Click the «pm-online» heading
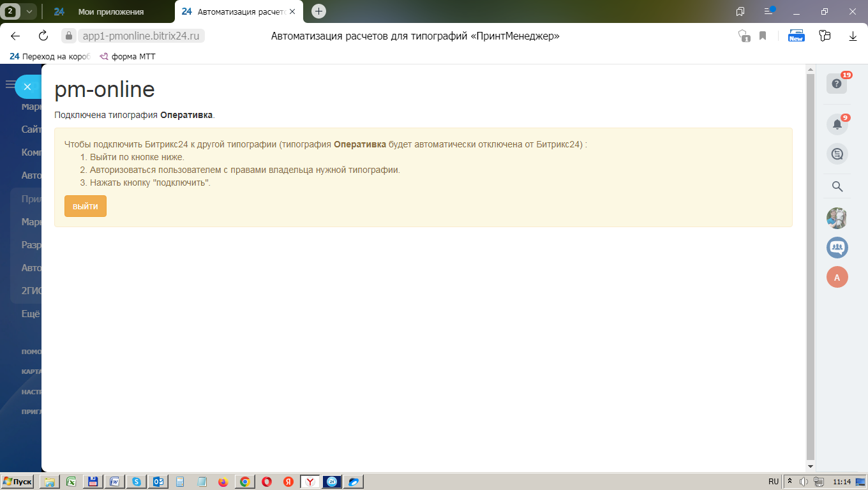Viewport: 868px width, 490px height. [105, 89]
